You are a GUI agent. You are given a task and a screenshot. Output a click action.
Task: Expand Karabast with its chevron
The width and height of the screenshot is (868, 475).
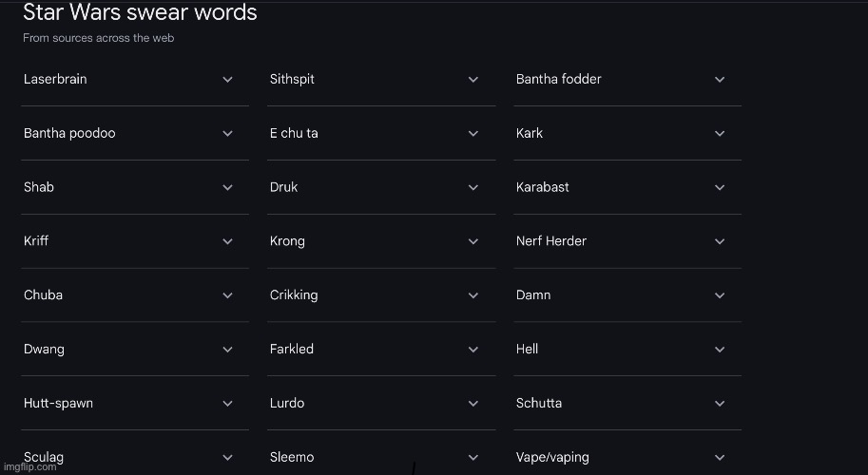click(720, 187)
